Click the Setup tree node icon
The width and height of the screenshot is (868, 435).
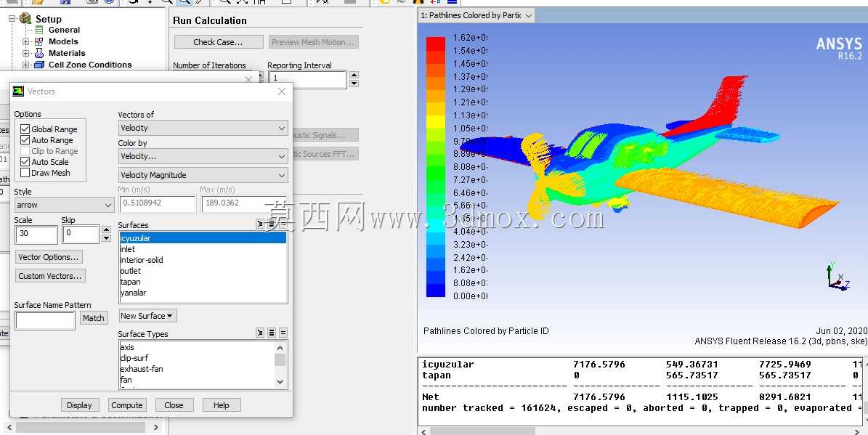tap(25, 18)
